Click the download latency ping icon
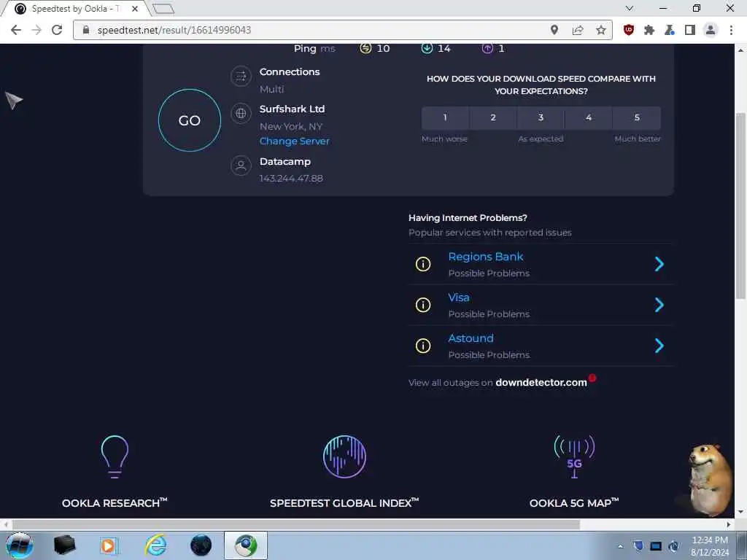 [x=427, y=48]
